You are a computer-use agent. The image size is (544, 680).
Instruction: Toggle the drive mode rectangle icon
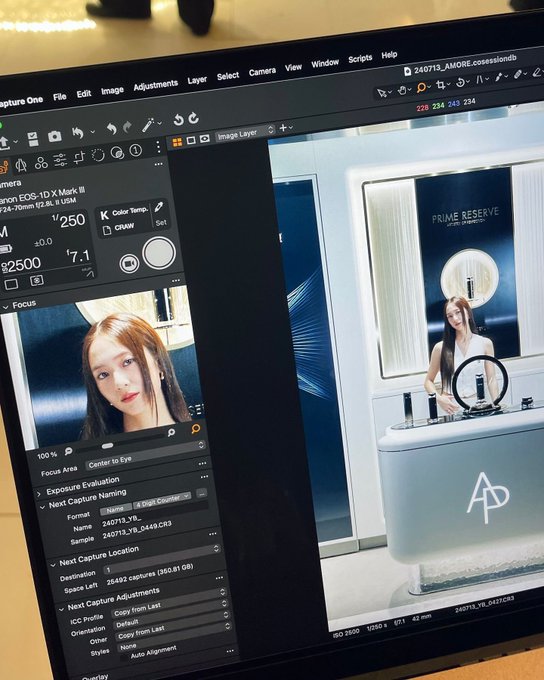tap(11, 284)
